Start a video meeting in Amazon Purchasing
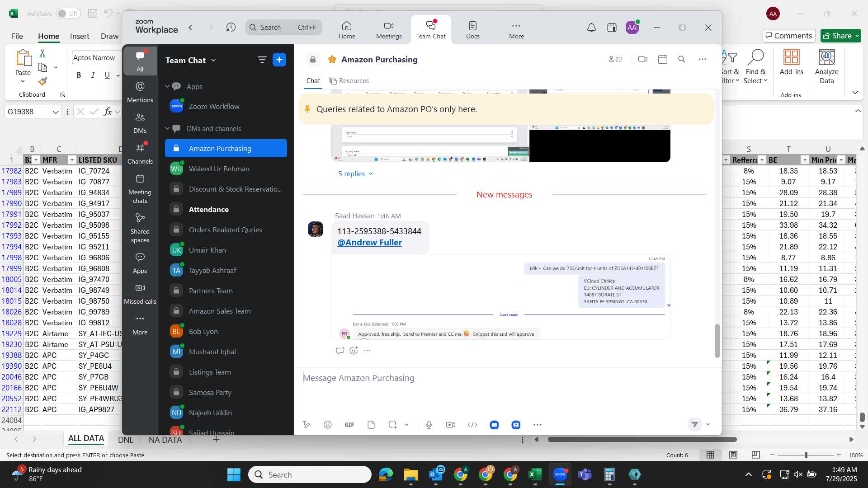868x488 pixels. [642, 59]
